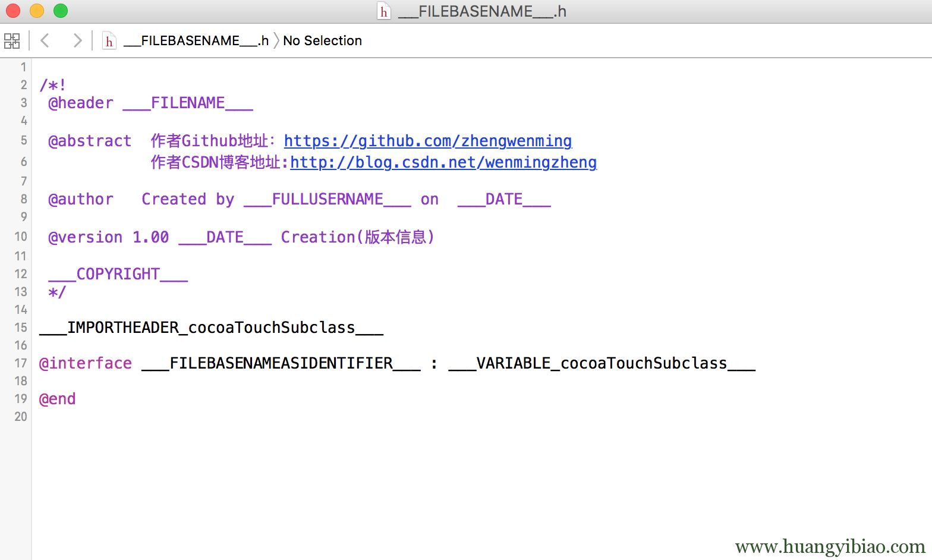The height and width of the screenshot is (560, 932).
Task: Click the title bar file proxy icon
Action: point(384,11)
